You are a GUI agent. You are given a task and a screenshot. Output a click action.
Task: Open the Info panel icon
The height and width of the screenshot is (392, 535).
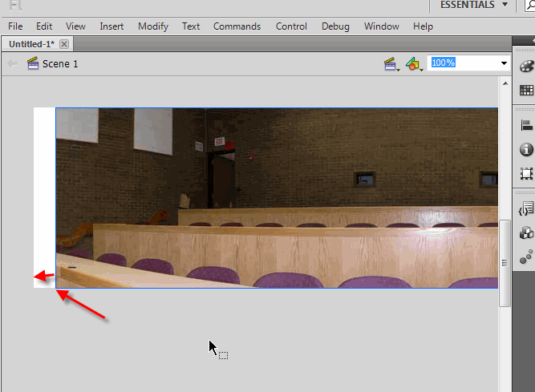point(526,149)
